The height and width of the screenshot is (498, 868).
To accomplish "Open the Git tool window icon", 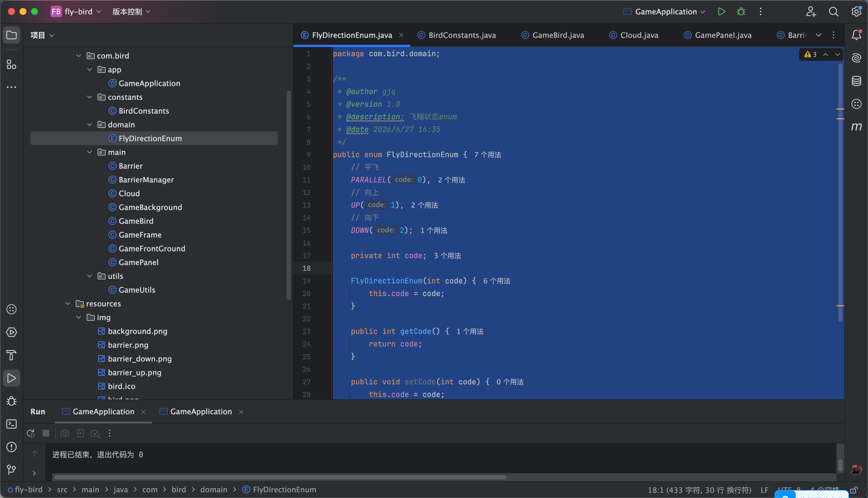I will click(x=12, y=470).
